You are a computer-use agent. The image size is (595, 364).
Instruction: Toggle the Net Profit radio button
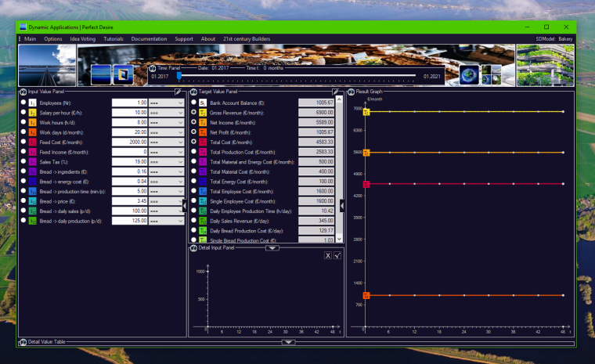click(x=193, y=132)
